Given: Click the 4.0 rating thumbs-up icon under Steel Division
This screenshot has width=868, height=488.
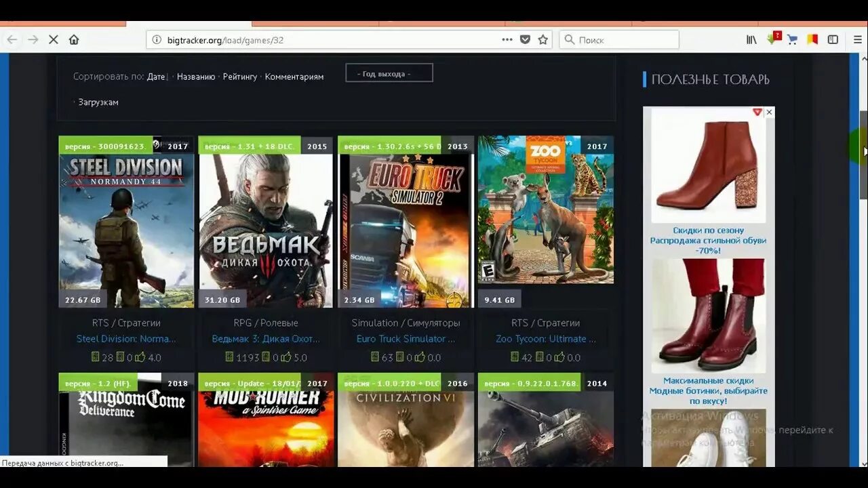Looking at the screenshot, I should coord(140,357).
